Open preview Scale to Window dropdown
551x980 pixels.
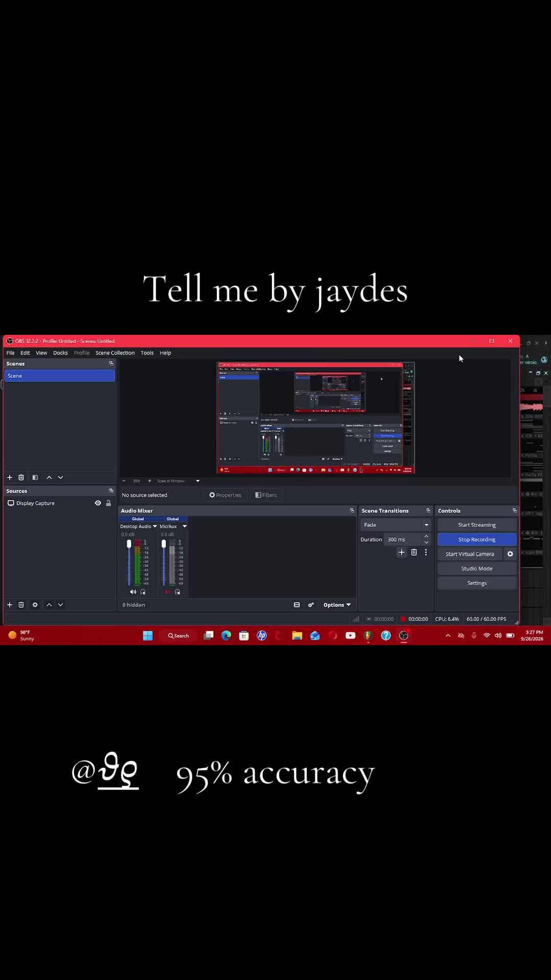point(198,481)
